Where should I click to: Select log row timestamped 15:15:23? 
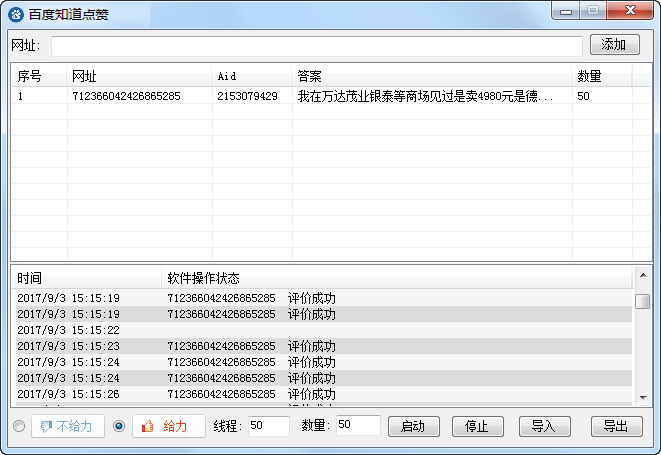(x=324, y=346)
